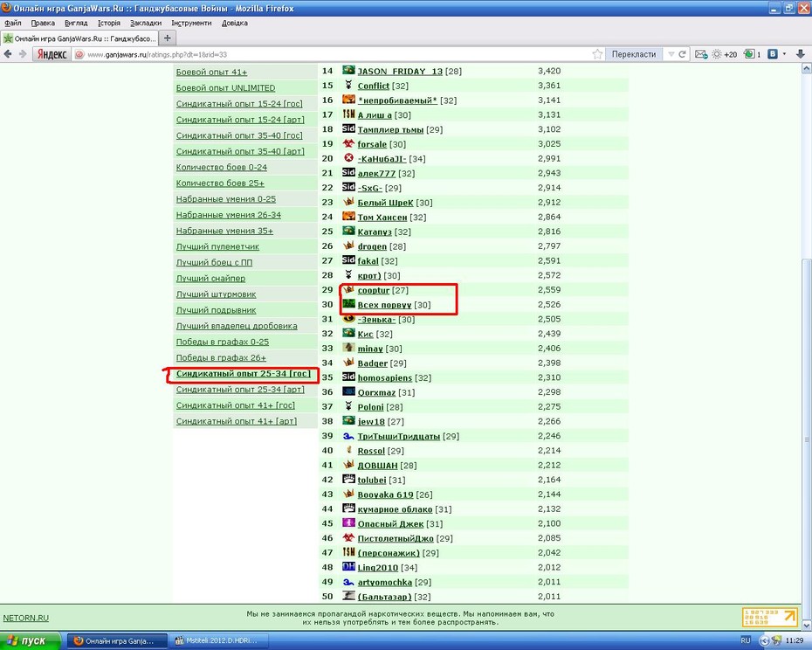
Task: Open the weather +20 toolbar icon
Action: [x=725, y=54]
